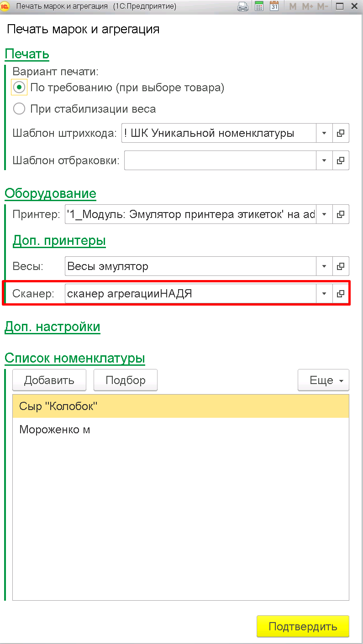
Task: Expand the Доп. настройки section
Action: tap(53, 327)
